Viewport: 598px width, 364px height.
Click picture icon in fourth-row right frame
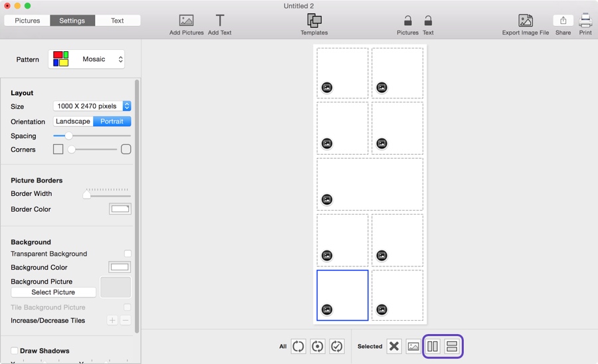tap(382, 255)
